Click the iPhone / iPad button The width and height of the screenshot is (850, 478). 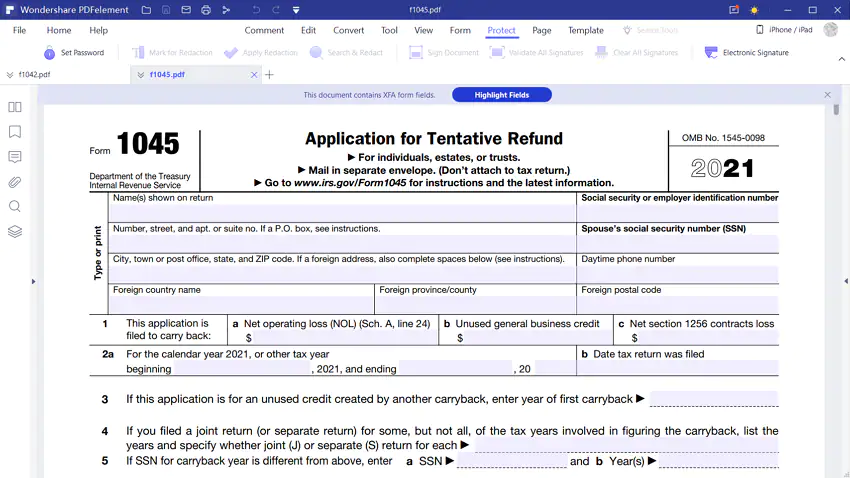pyautogui.click(x=784, y=30)
